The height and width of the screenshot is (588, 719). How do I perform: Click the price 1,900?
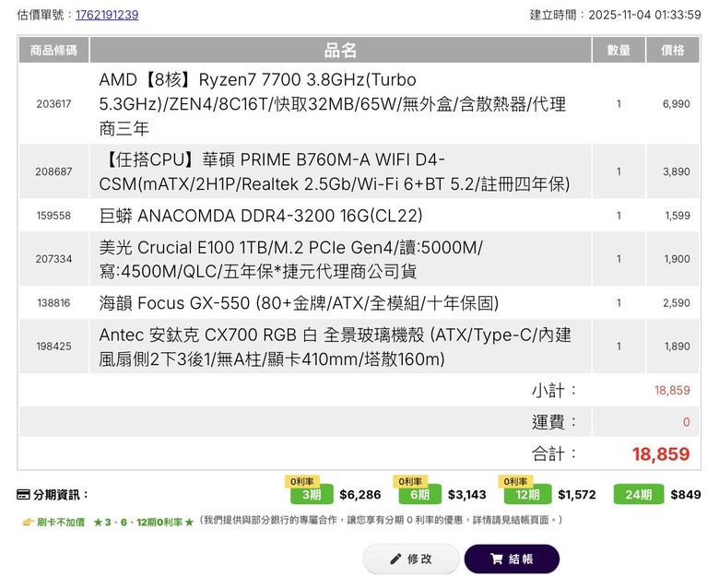click(677, 259)
